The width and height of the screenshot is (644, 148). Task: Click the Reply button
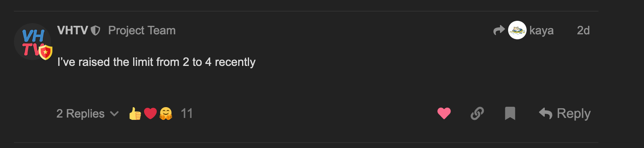564,113
